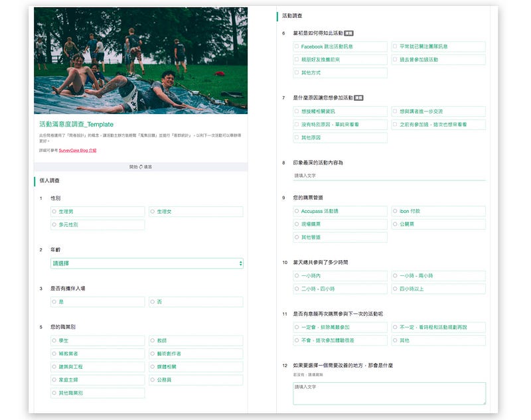Select 現場購票 ticket channel

click(340, 224)
